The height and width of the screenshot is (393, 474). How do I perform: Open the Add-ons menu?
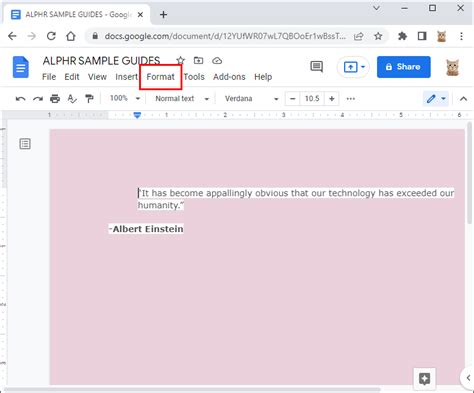[x=229, y=77]
